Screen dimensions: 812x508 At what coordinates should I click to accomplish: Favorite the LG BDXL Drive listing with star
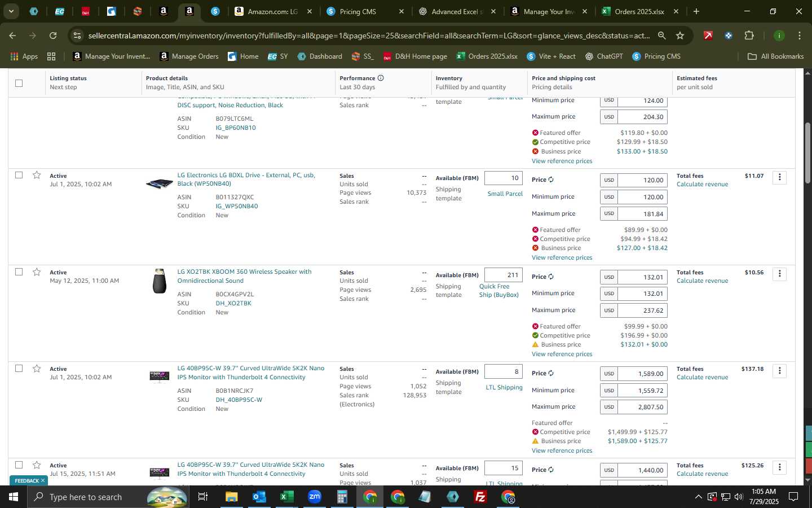(x=37, y=175)
